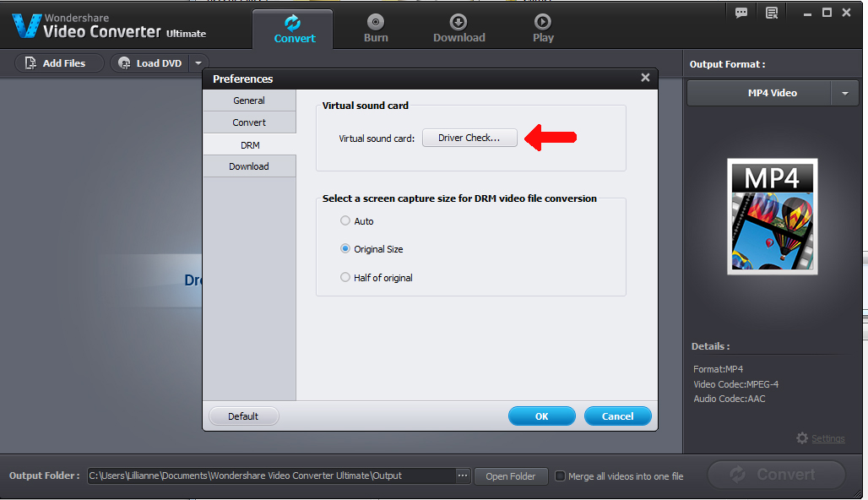Confirm preferences with OK

click(541, 416)
